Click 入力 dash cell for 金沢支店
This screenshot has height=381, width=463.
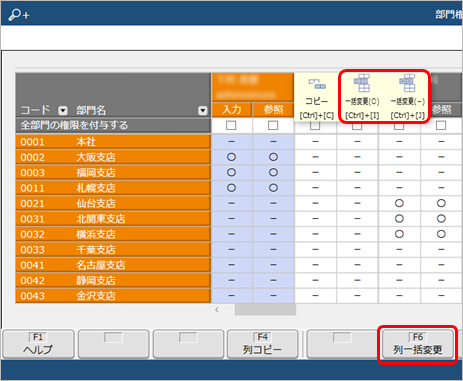(232, 296)
